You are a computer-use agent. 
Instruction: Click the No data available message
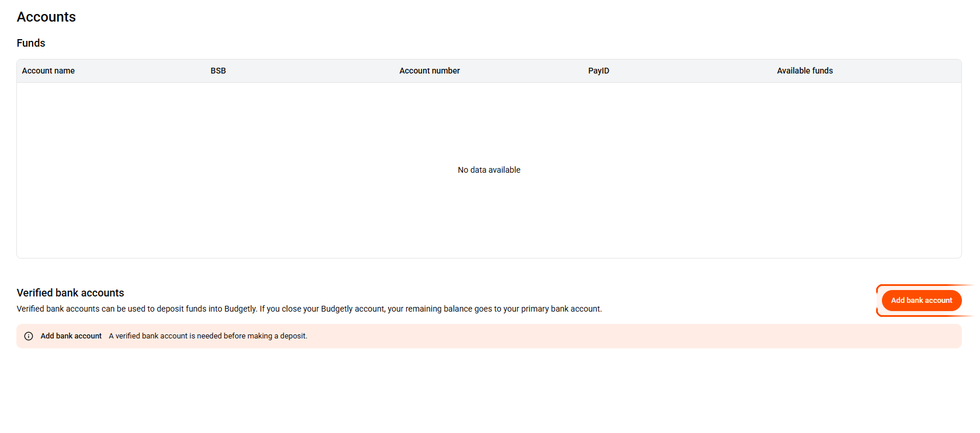pos(489,170)
